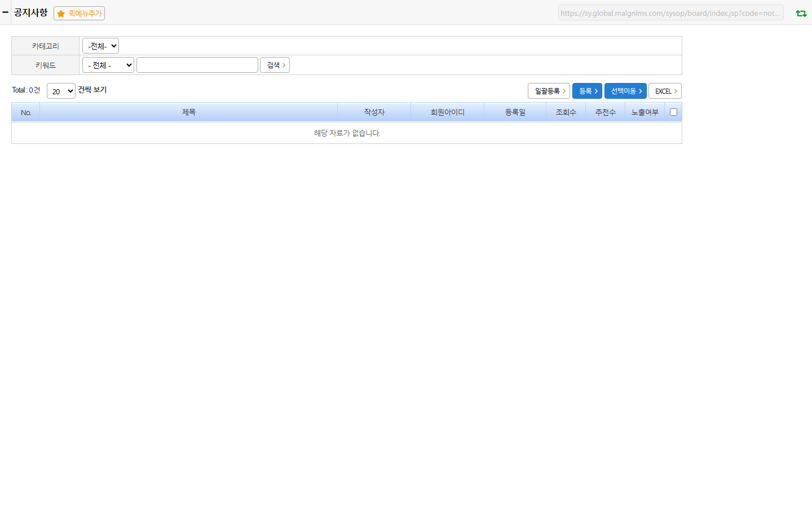Click the 조회수 column header
Screen dimensions: 812x508
click(566, 112)
